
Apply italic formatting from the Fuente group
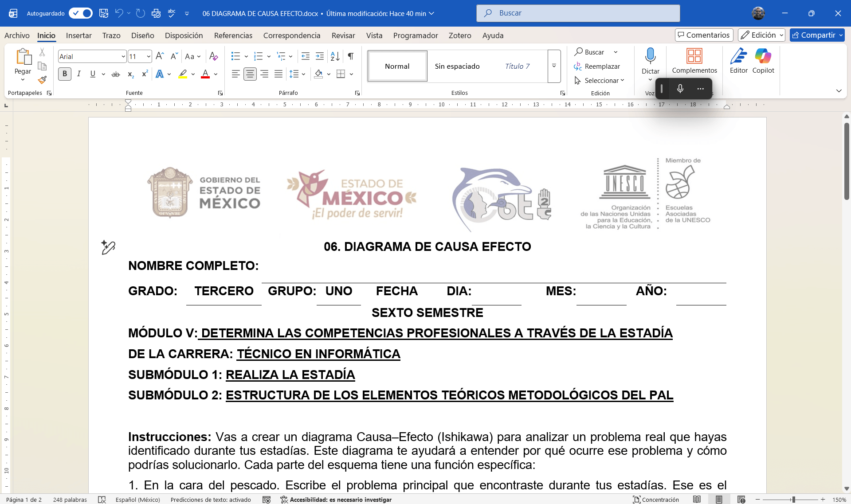point(78,74)
